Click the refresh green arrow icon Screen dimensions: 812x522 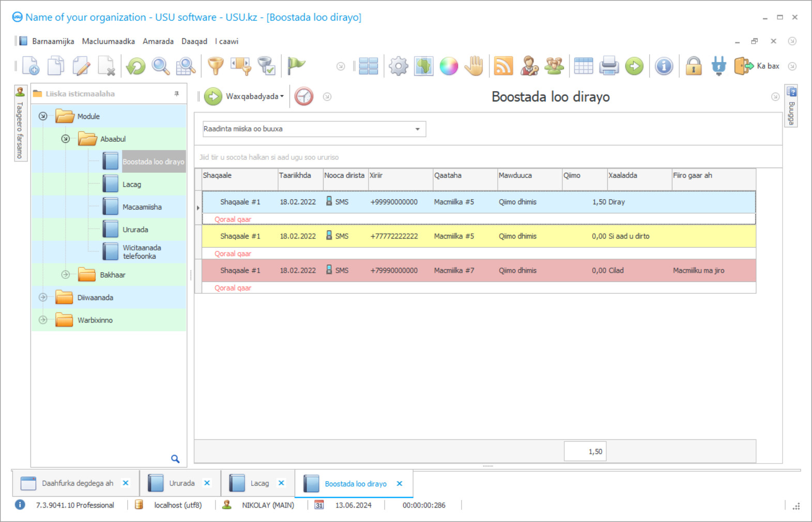(x=136, y=66)
